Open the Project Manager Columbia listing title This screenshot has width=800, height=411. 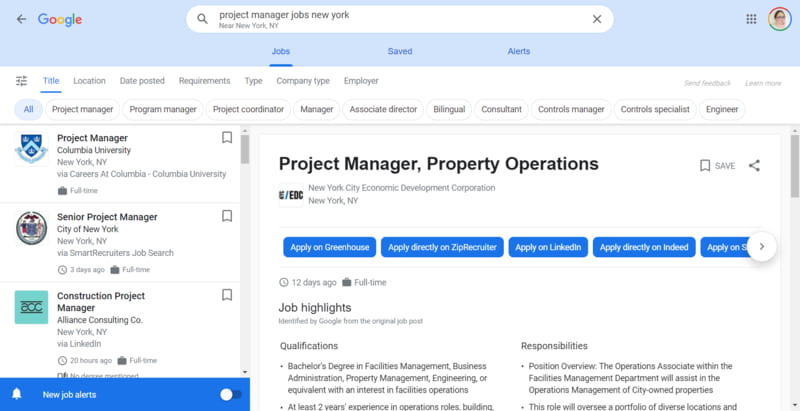click(x=92, y=138)
